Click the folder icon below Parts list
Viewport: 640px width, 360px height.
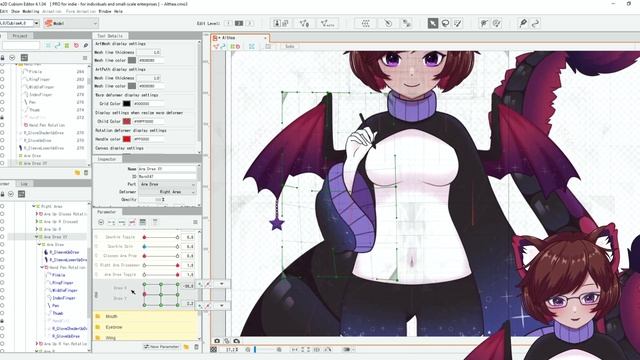pos(77,173)
